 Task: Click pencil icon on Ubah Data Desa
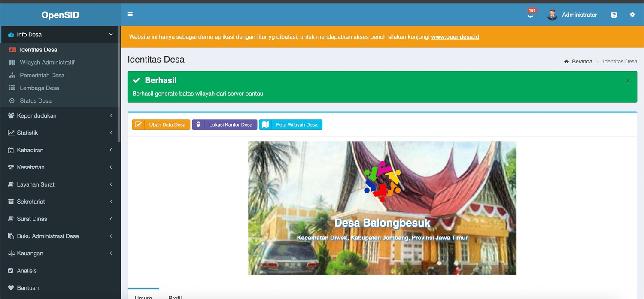[138, 125]
